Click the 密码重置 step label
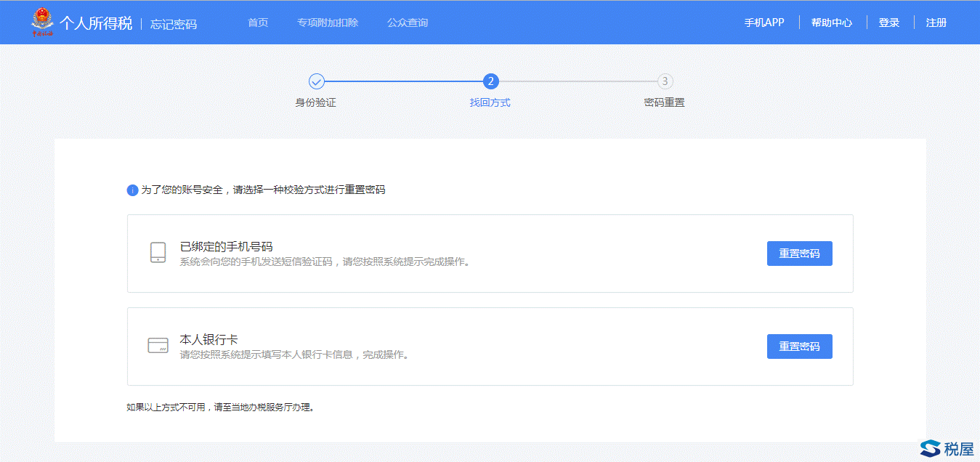980x462 pixels. (x=665, y=102)
